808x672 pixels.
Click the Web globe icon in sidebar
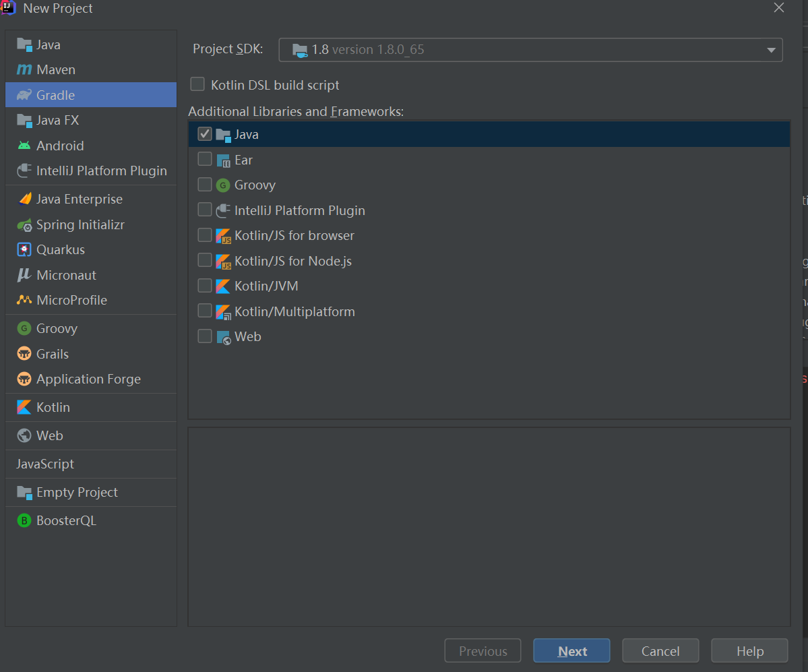[24, 435]
